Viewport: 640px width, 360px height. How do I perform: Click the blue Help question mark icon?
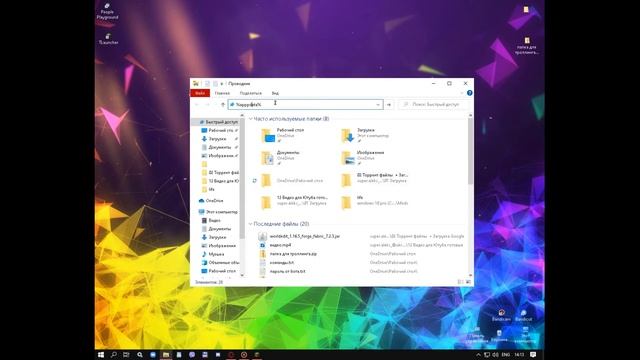click(469, 93)
